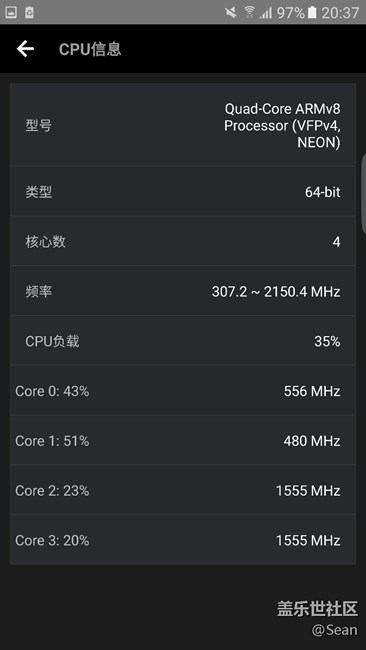Tap the 20:37 clock in status bar

click(340, 13)
